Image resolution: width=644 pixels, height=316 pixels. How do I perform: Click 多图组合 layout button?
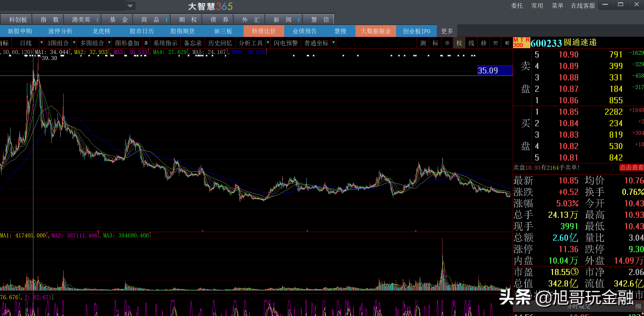pos(92,43)
